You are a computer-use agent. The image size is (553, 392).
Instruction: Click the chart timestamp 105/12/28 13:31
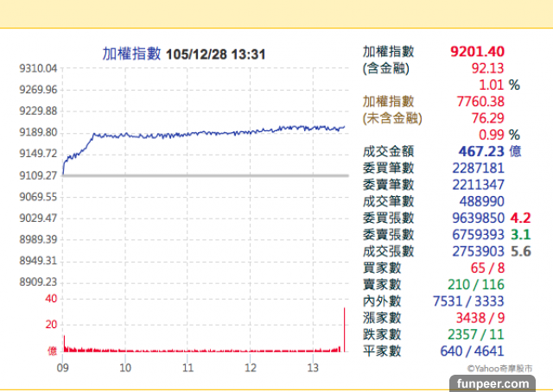tap(214, 54)
